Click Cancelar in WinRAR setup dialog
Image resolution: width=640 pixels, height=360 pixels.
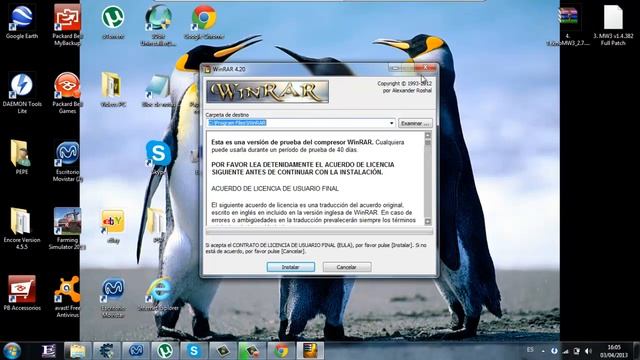[x=347, y=267]
